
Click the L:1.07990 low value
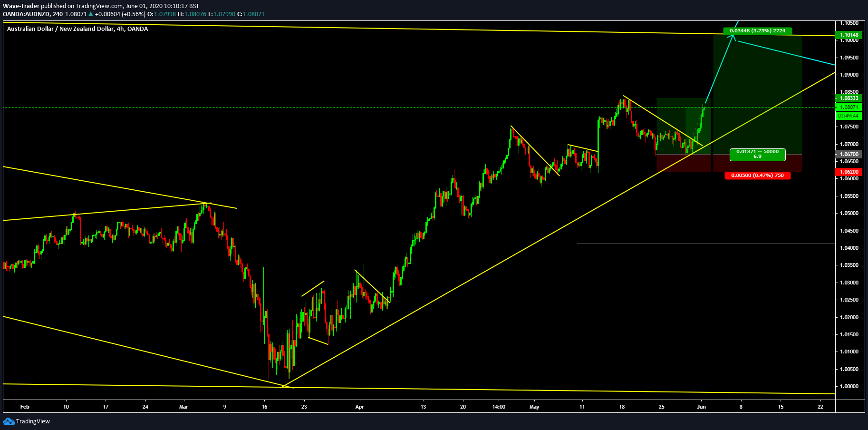pyautogui.click(x=222, y=14)
